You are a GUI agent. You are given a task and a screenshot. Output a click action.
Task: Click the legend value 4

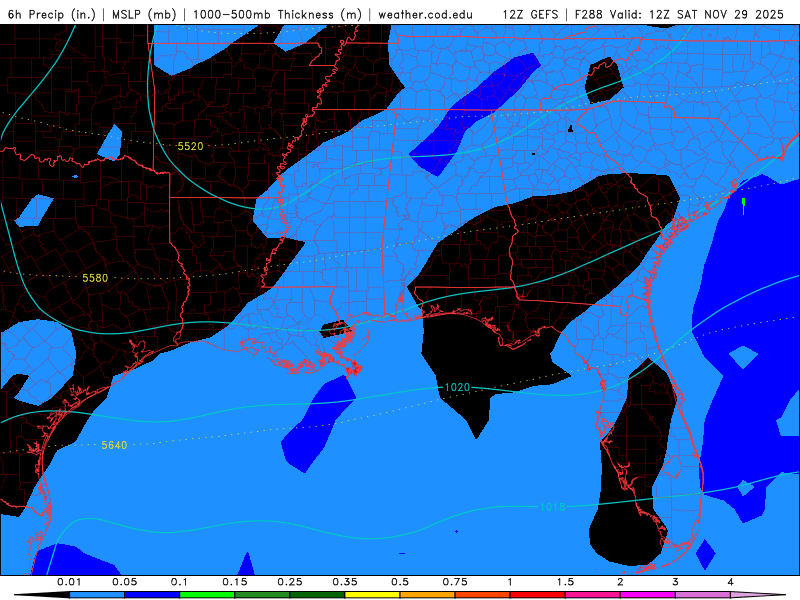731,582
